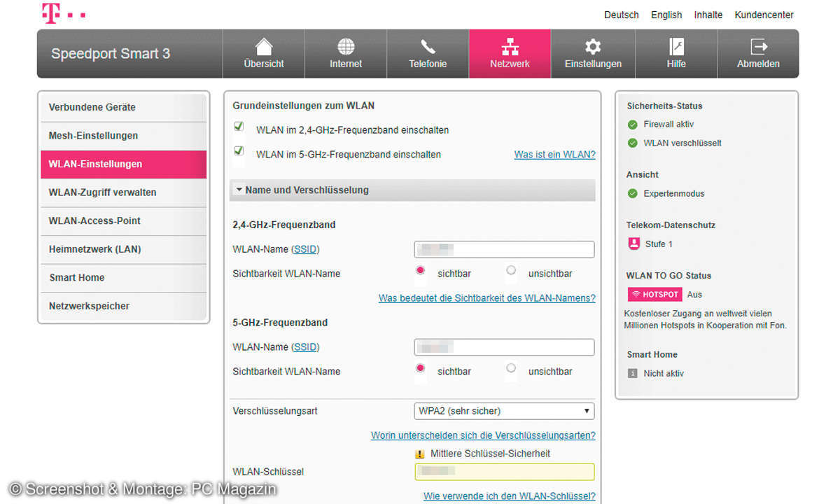This screenshot has height=504, width=840.
Task: Open Netzwerkspeicher in sidebar
Action: click(x=124, y=306)
